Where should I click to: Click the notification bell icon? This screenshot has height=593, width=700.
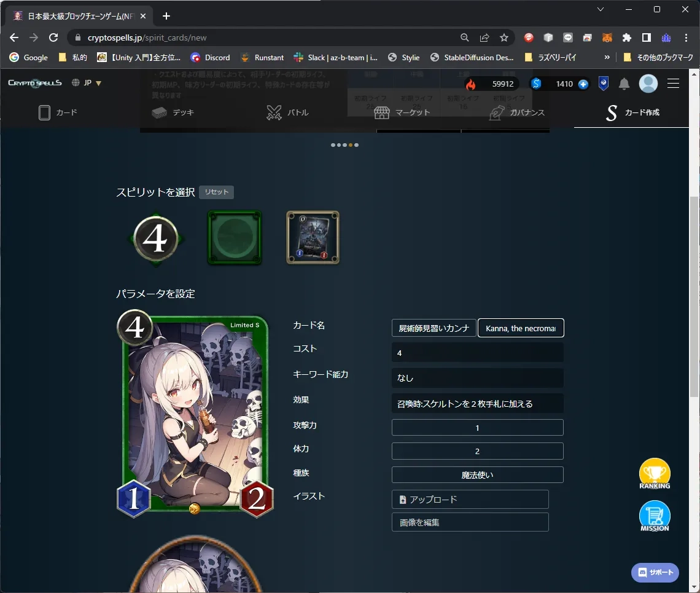click(624, 84)
